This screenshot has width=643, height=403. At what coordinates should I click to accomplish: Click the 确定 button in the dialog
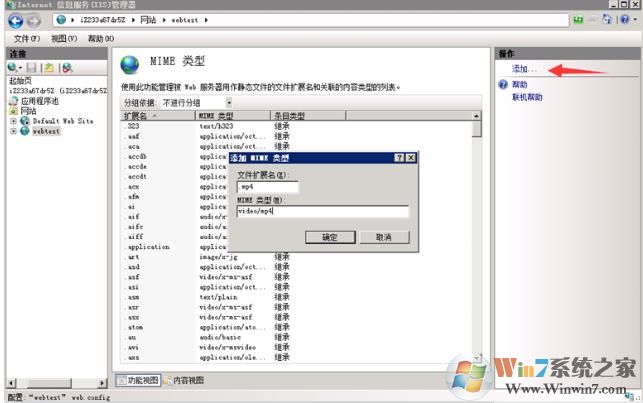pyautogui.click(x=330, y=237)
